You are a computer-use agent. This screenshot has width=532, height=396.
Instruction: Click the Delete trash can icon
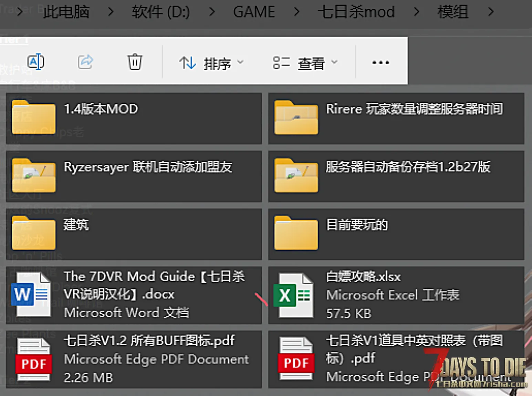coord(135,62)
